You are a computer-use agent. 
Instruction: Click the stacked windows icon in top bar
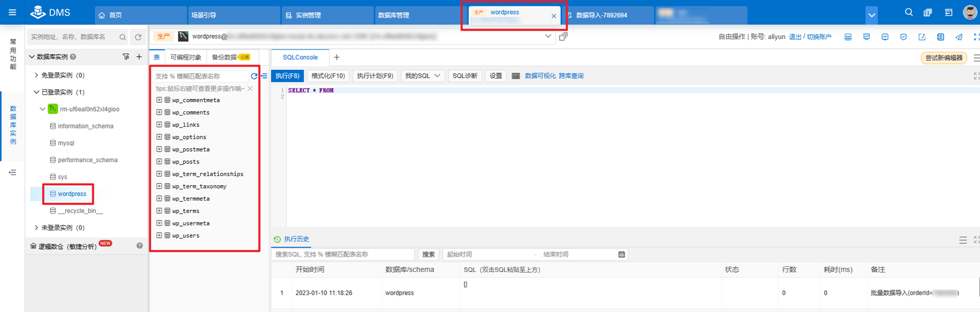[928, 13]
